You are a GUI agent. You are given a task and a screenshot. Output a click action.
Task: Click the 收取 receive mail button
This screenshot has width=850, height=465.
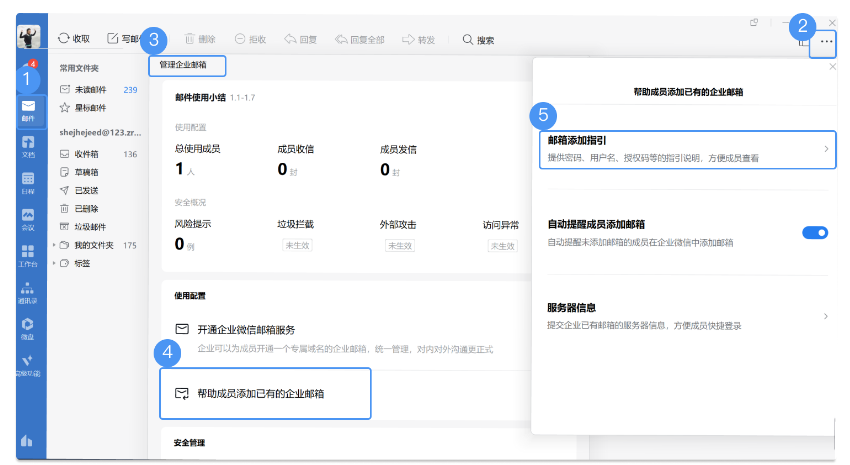tap(74, 39)
